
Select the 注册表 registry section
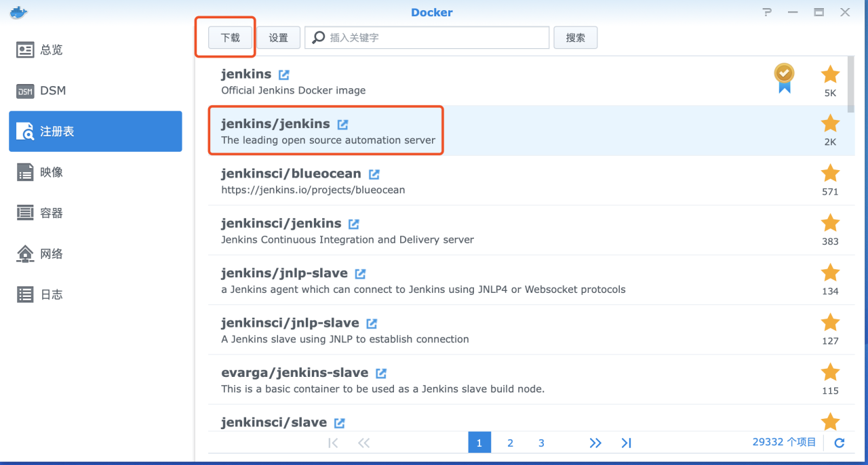(95, 132)
